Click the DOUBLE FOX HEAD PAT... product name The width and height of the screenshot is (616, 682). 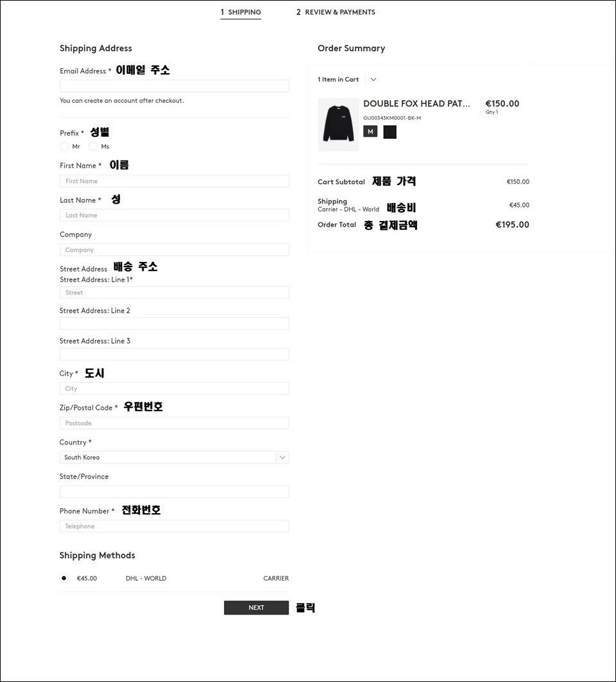(416, 103)
